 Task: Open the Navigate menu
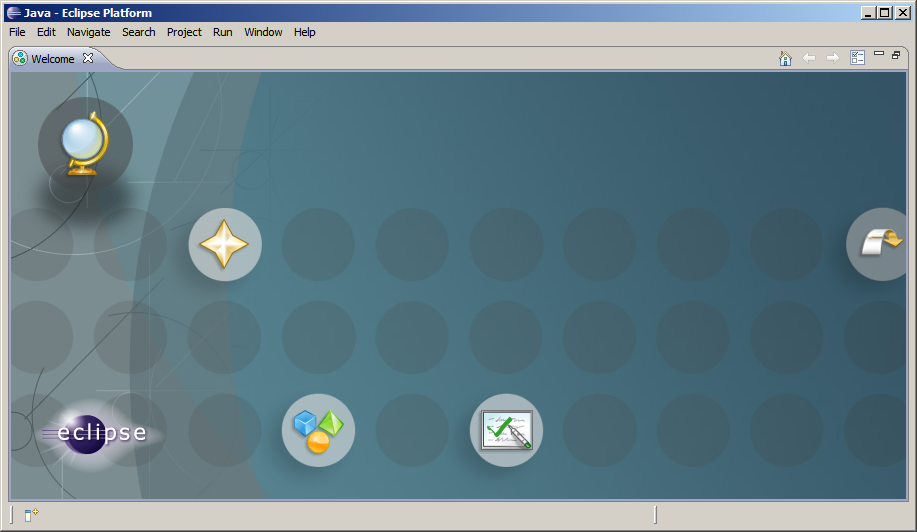pyautogui.click(x=88, y=32)
